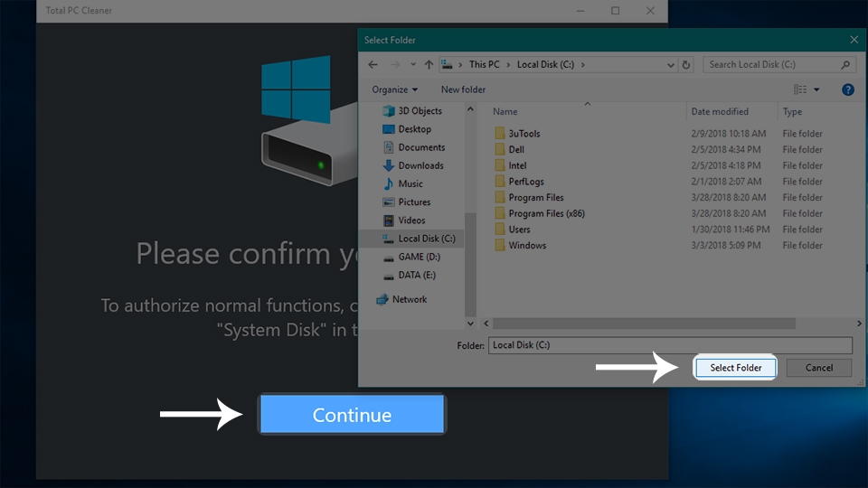Click This PC in the breadcrumb

point(485,65)
